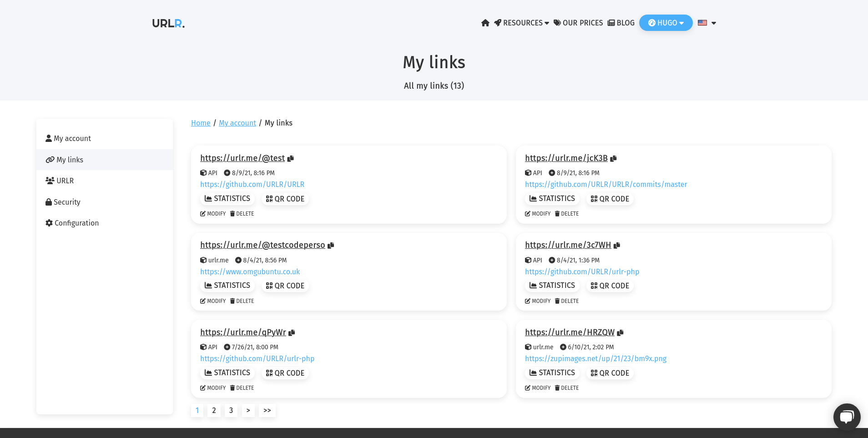The height and width of the screenshot is (438, 868).
Task: Copy the https://urlr.me/@test short link
Action: tap(291, 158)
